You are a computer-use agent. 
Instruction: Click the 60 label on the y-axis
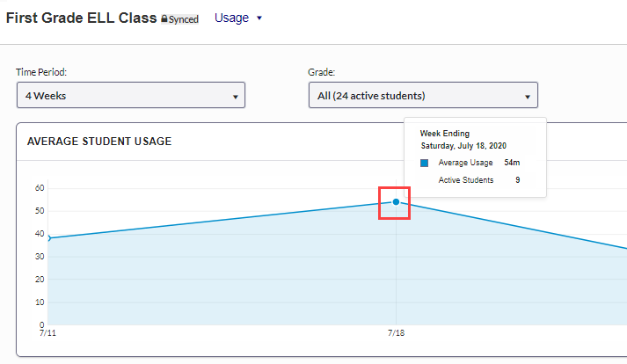click(40, 188)
